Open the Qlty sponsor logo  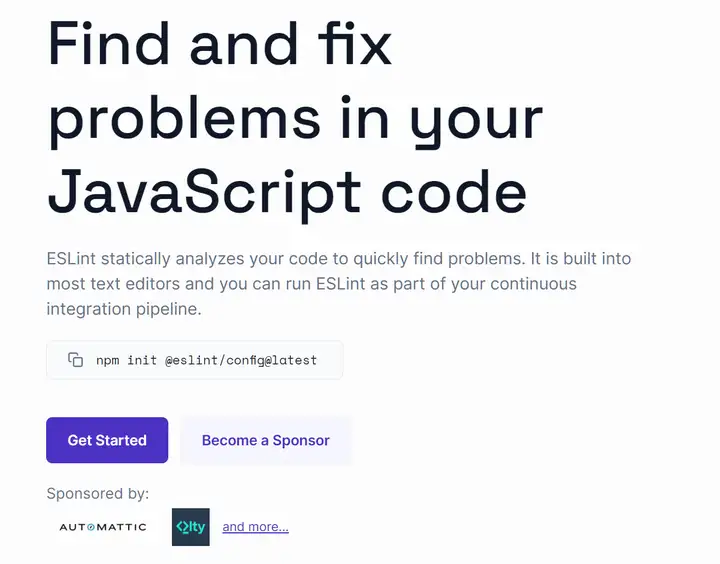190,527
